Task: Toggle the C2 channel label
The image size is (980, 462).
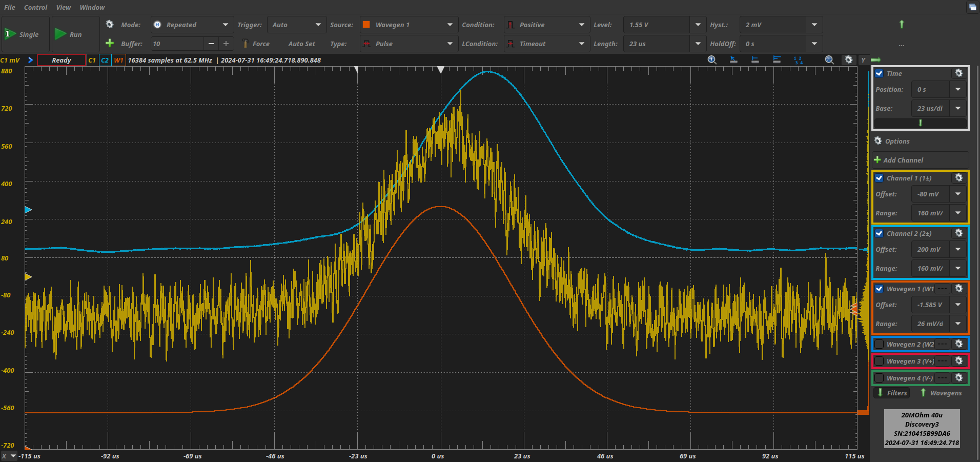Action: pos(105,60)
